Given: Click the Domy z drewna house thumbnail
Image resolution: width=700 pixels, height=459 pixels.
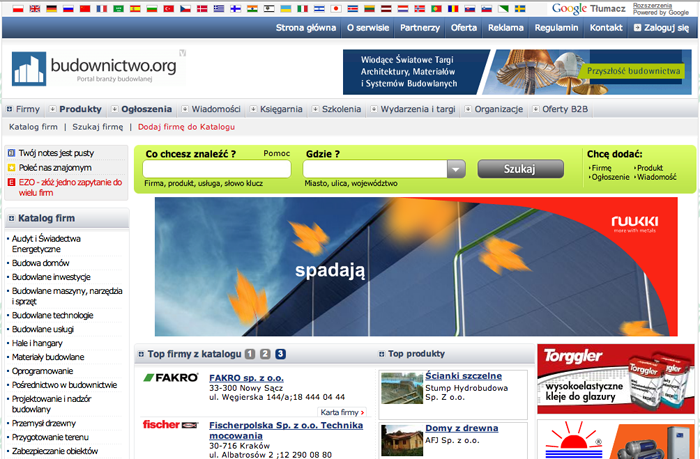Looking at the screenshot, I should (x=402, y=440).
